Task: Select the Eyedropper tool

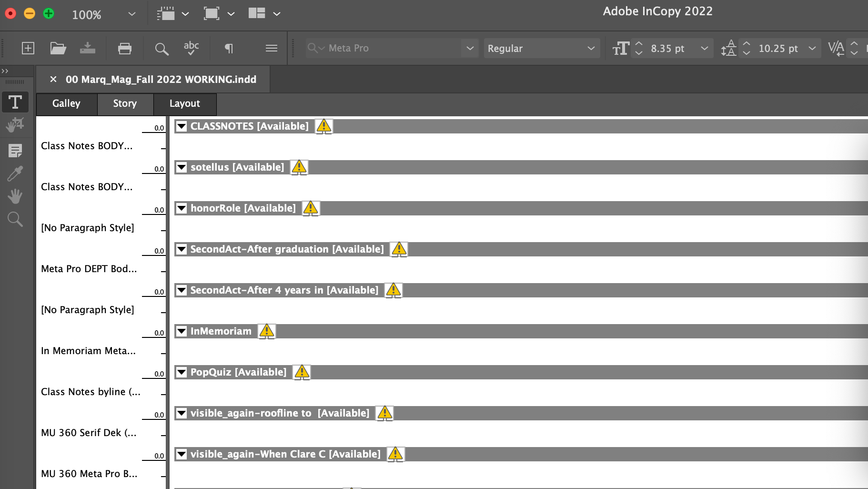Action: 15,173
